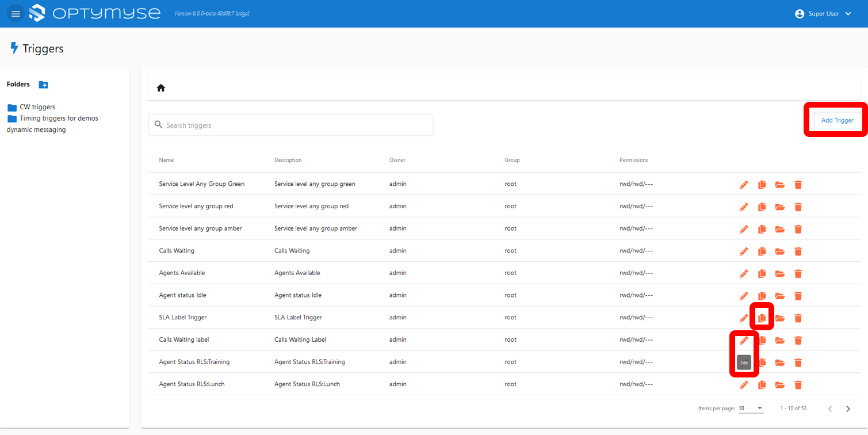Select the dynamic messaging folder
Screen dimensions: 868x435
tap(36, 130)
